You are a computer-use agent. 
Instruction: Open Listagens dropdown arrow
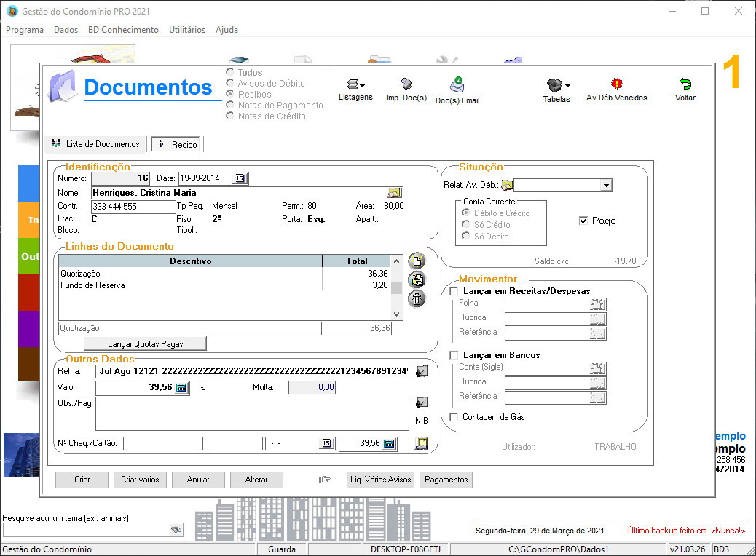pyautogui.click(x=362, y=86)
